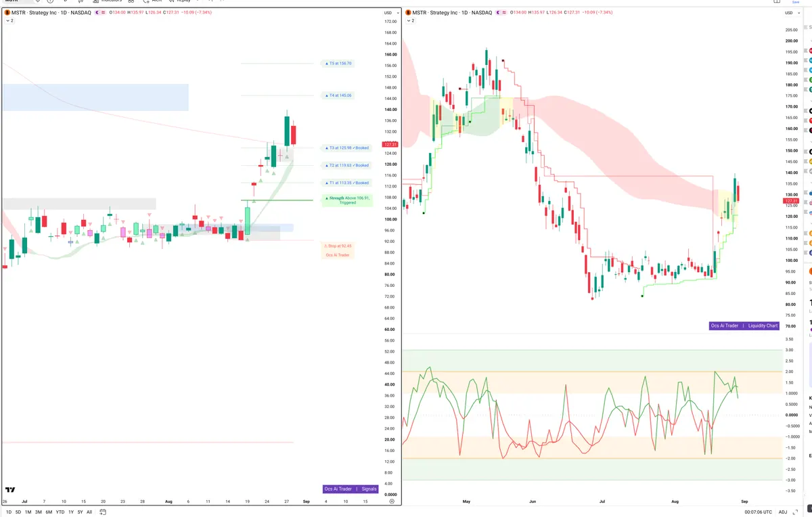This screenshot has height=517, width=812.
Task: Select the YTD date range
Action: [x=60, y=512]
